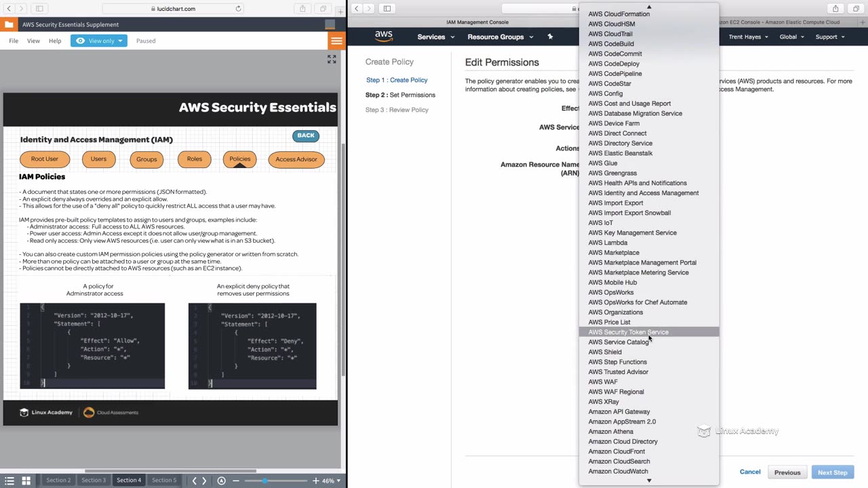868x488 pixels.
Task: Open the page list view icon
Action: coord(9,481)
